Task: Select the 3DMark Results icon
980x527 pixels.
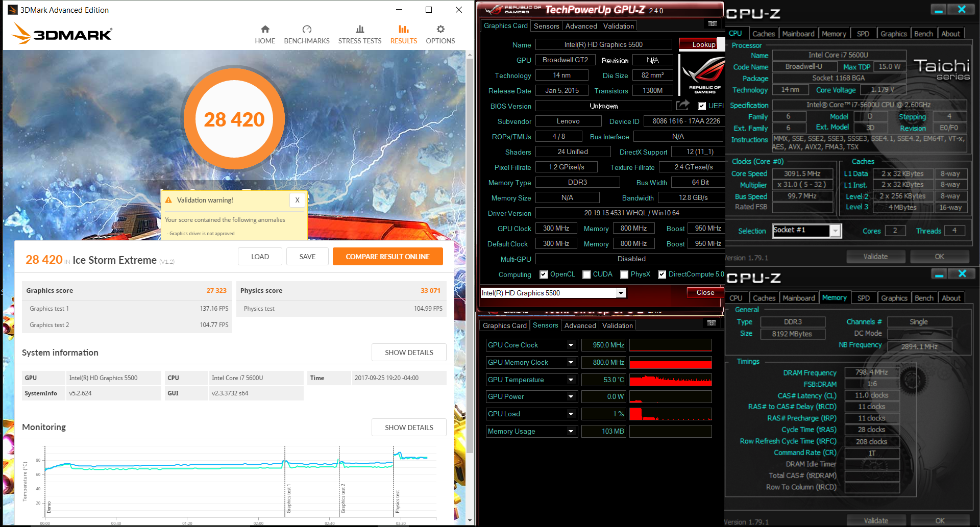Action: coord(404,29)
